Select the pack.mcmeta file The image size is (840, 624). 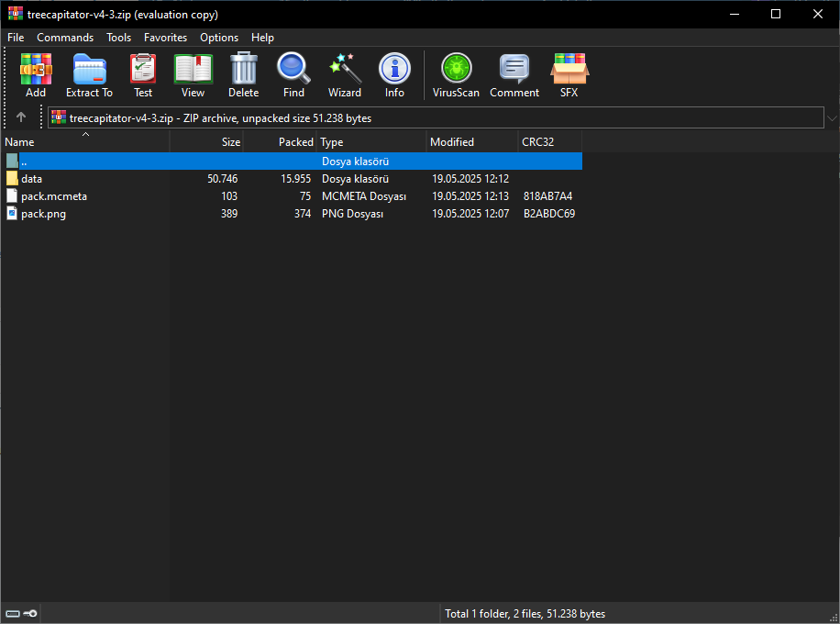click(54, 196)
